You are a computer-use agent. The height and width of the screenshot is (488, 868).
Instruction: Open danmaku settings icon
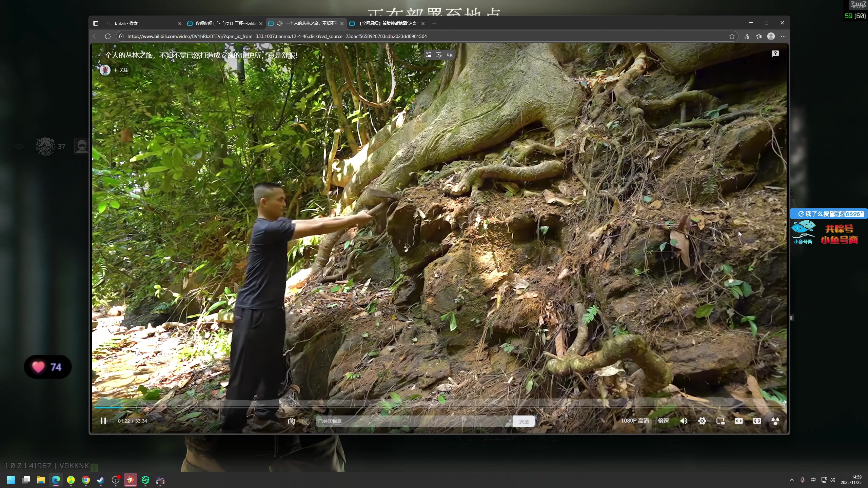click(x=306, y=421)
